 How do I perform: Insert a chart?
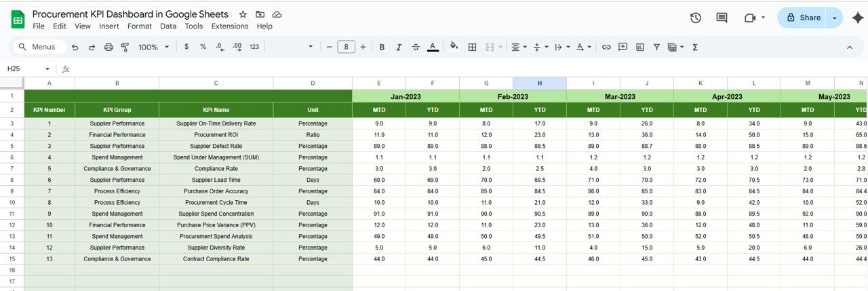640,47
